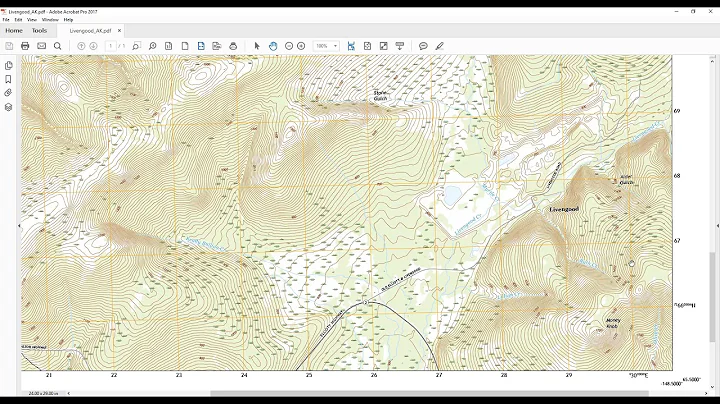Click grid number 68 on right edge
The width and height of the screenshot is (720, 404).
(677, 176)
